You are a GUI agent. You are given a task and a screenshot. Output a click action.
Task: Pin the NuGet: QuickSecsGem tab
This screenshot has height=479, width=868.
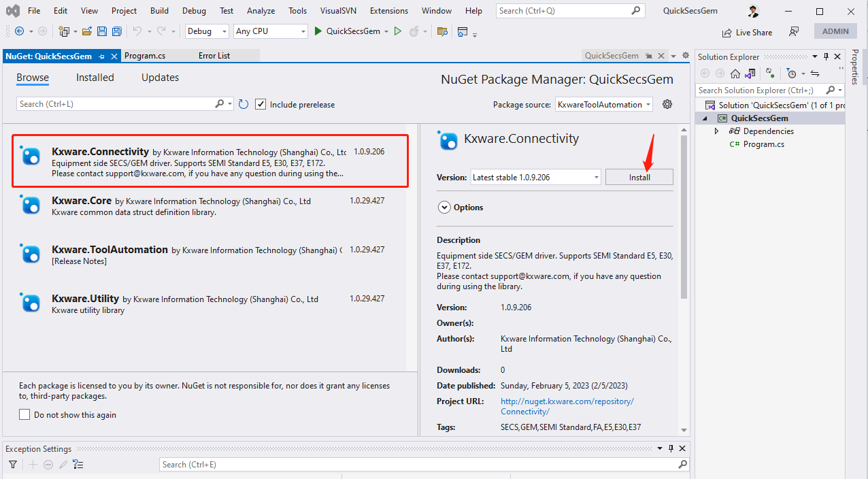pyautogui.click(x=101, y=56)
